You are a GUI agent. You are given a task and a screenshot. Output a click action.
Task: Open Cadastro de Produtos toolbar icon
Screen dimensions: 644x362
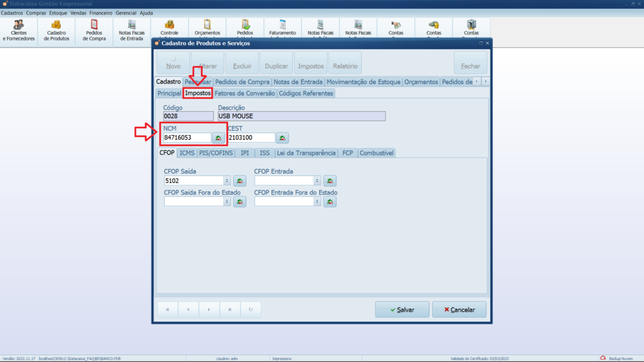coord(56,31)
